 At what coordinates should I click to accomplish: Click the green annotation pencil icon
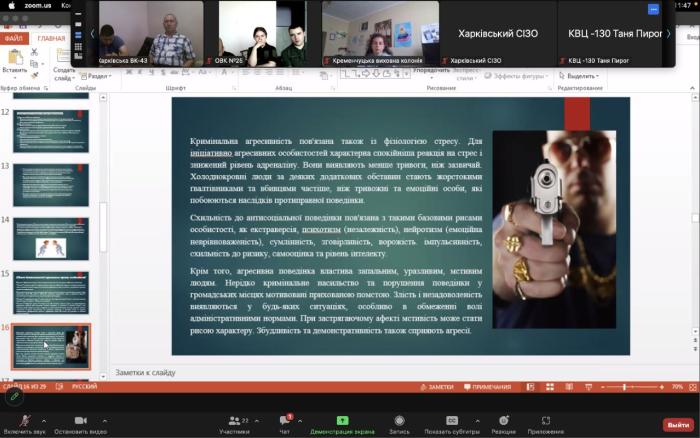click(x=14, y=396)
